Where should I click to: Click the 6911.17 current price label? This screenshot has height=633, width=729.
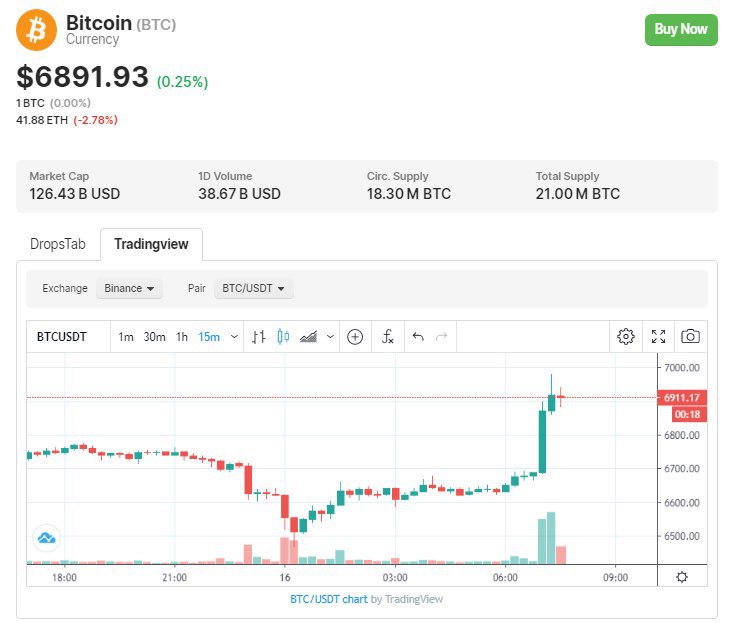pyautogui.click(x=682, y=397)
